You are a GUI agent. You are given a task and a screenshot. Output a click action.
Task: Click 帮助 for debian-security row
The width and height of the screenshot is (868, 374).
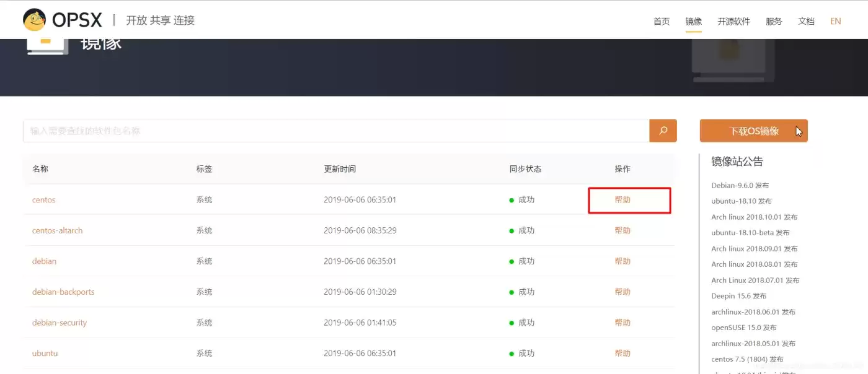[622, 323]
